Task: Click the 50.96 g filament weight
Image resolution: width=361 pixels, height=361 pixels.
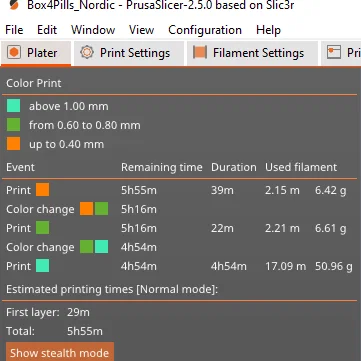Action: pos(334,266)
